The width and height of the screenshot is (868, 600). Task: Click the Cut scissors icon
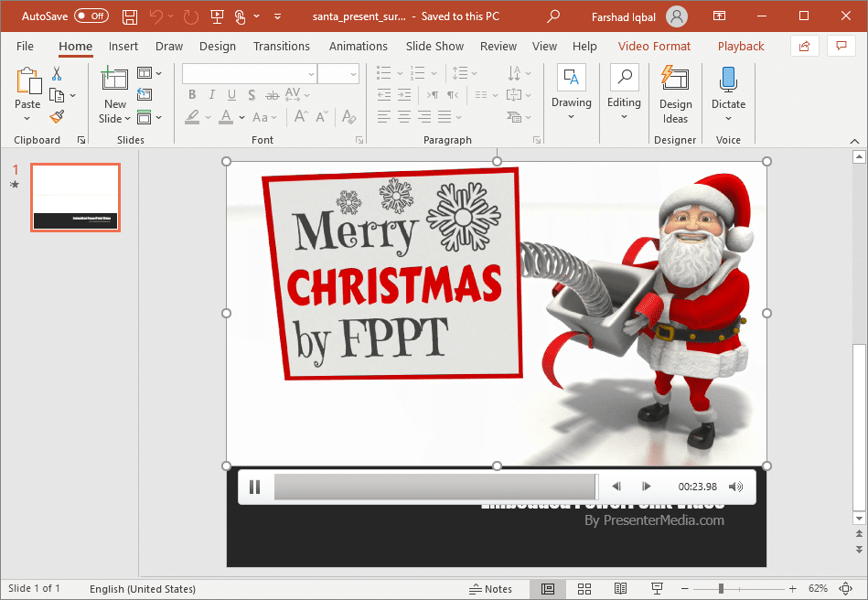57,74
